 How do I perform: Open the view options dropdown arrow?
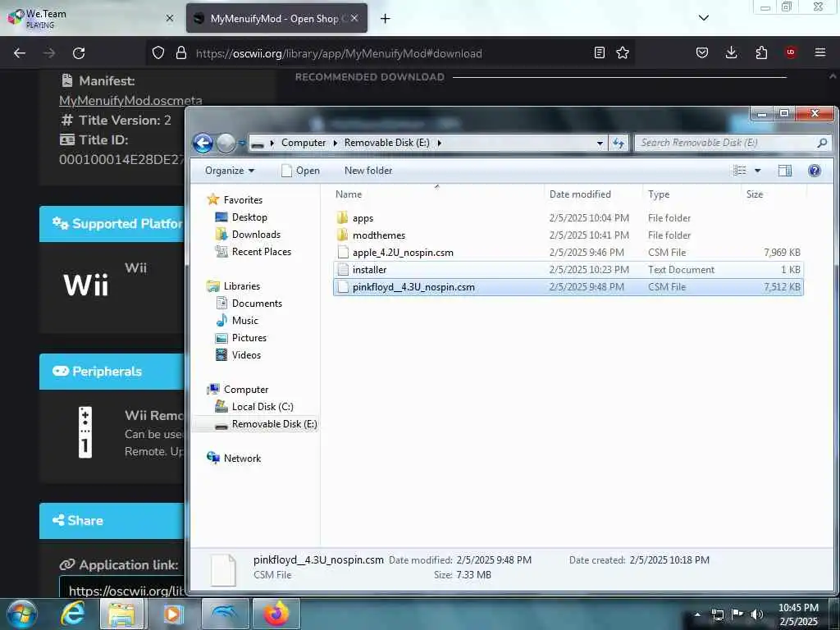point(757,171)
